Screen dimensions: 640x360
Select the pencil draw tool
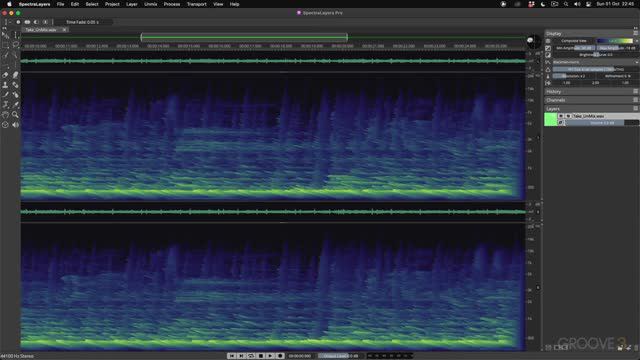[x=5, y=95]
